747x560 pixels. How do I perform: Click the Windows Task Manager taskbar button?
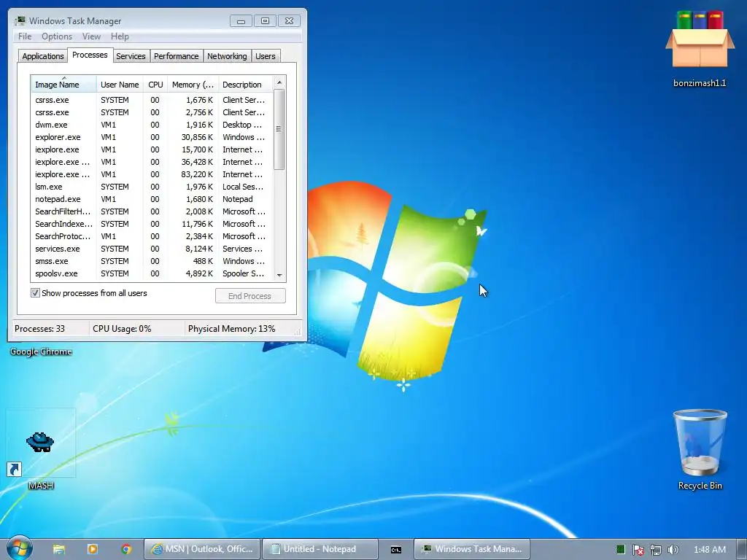(x=472, y=549)
